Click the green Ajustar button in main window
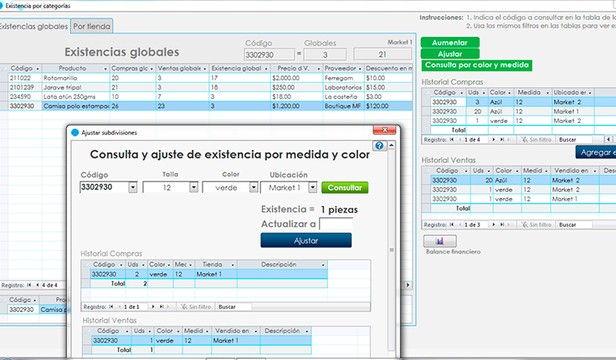Screen dimensions: 616x360 point(450,54)
